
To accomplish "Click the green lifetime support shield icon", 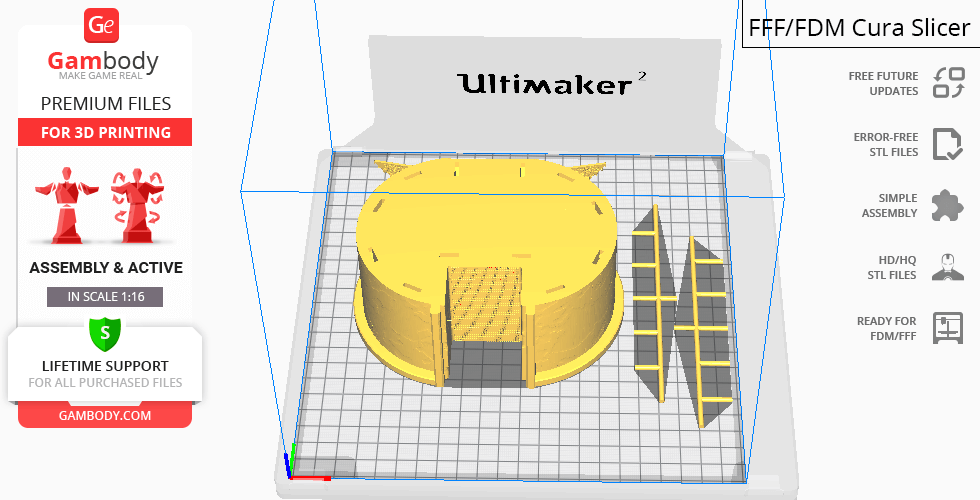I will coord(104,333).
